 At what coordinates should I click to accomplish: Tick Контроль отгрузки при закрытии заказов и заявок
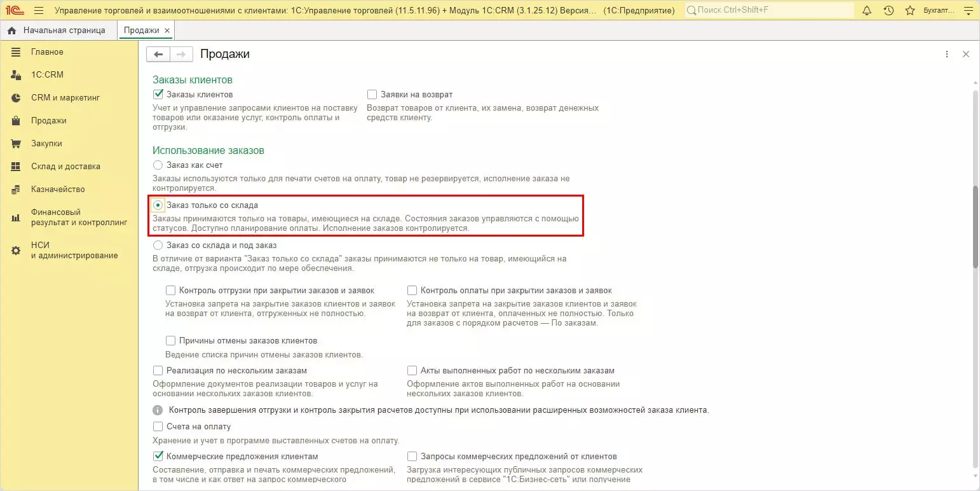click(170, 291)
